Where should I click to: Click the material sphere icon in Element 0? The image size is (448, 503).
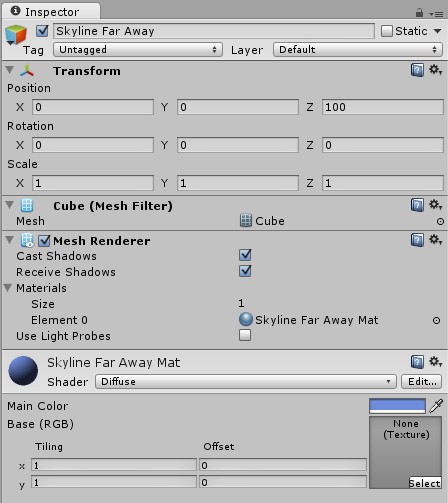click(x=246, y=319)
